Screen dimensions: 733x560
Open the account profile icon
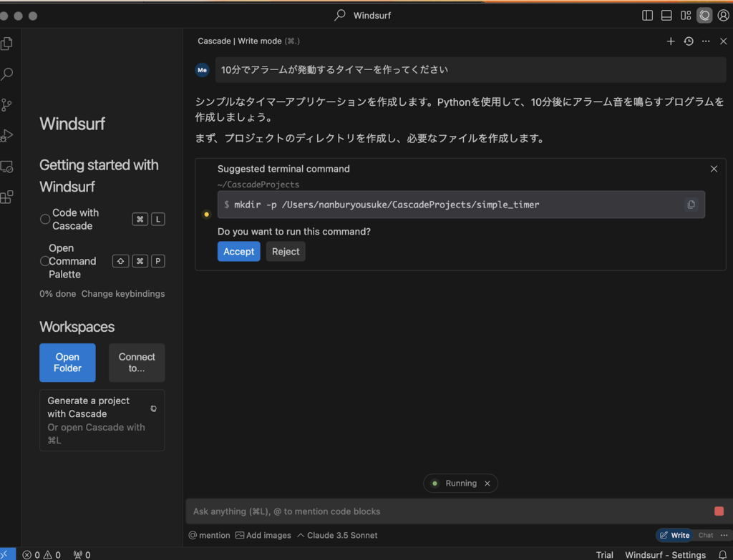723,16
